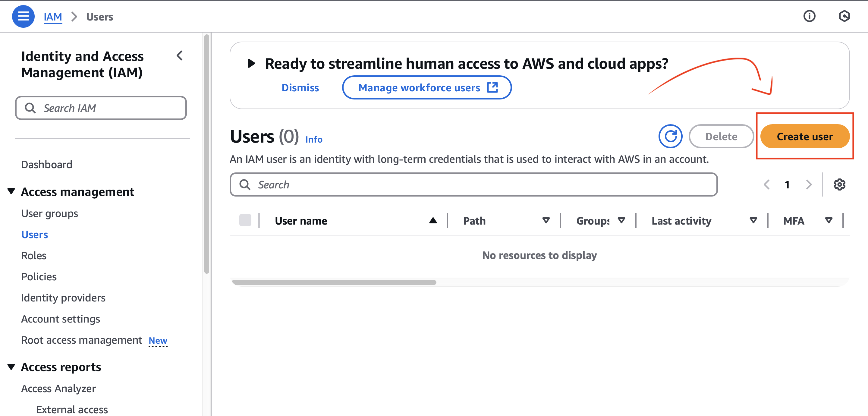This screenshot has width=868, height=416.
Task: Expand the streamline human access banner
Action: (x=251, y=63)
